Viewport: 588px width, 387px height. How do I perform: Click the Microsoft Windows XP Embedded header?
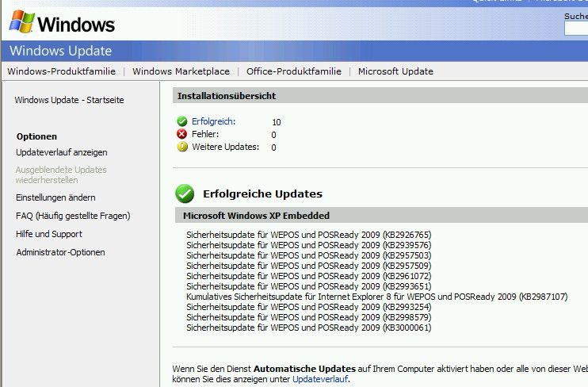[256, 216]
